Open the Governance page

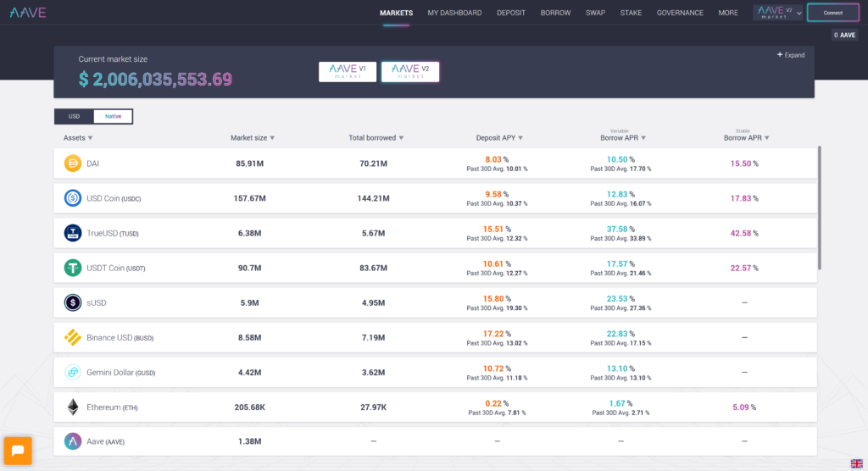tap(680, 13)
